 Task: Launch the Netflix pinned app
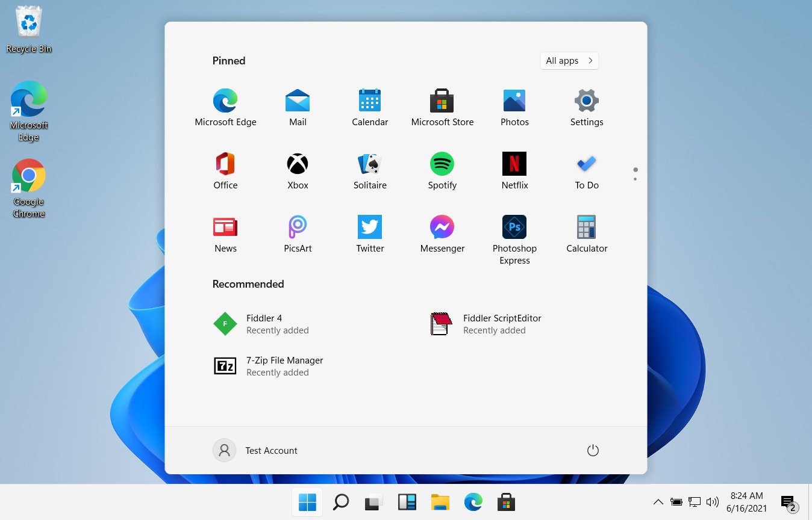point(514,164)
